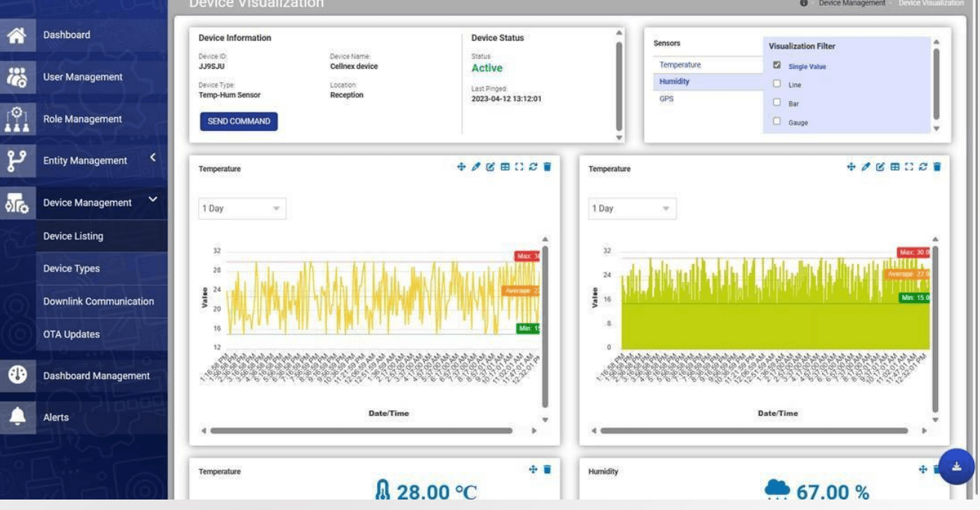Refresh the right Temperature chart
The width and height of the screenshot is (980, 510).
tap(923, 167)
